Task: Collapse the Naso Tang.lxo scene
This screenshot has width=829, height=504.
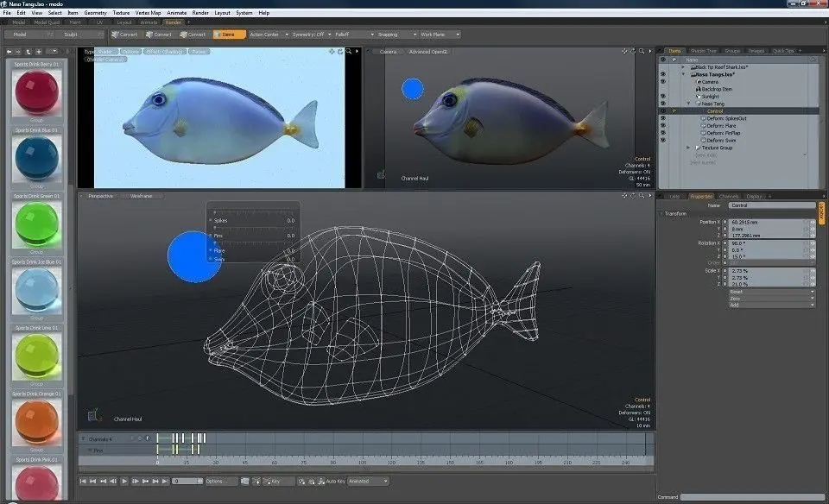Action: click(683, 74)
